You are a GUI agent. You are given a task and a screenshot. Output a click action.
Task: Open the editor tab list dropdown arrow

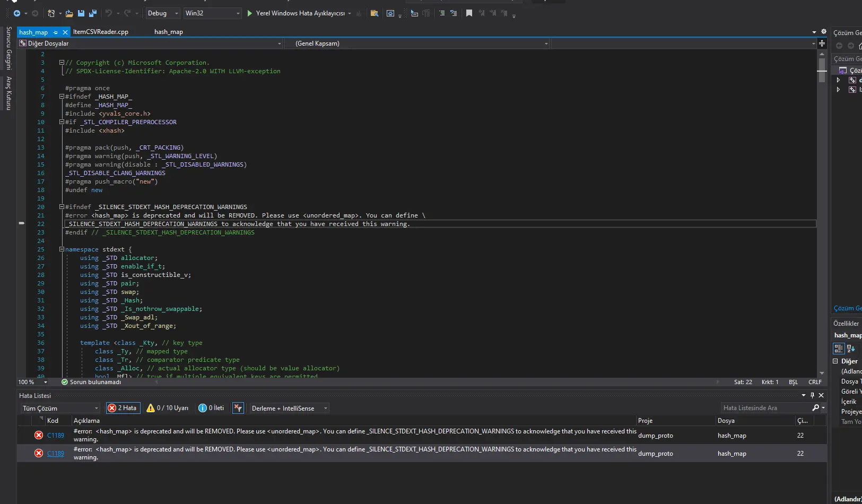click(x=814, y=32)
